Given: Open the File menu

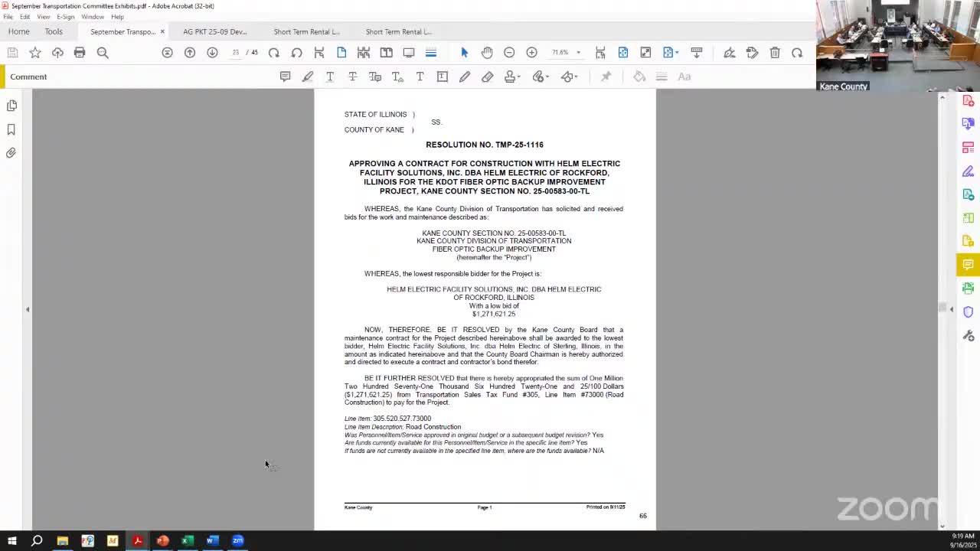Looking at the screenshot, I should (8, 17).
